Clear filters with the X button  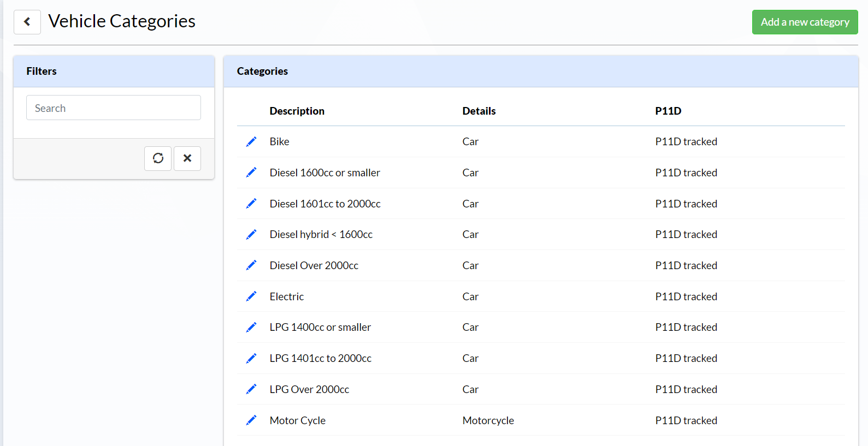(x=187, y=158)
